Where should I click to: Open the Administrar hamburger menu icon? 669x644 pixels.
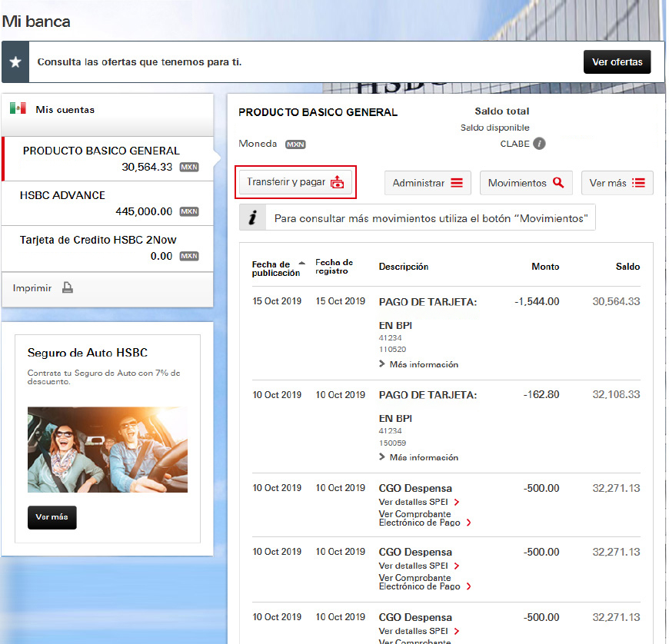point(456,182)
